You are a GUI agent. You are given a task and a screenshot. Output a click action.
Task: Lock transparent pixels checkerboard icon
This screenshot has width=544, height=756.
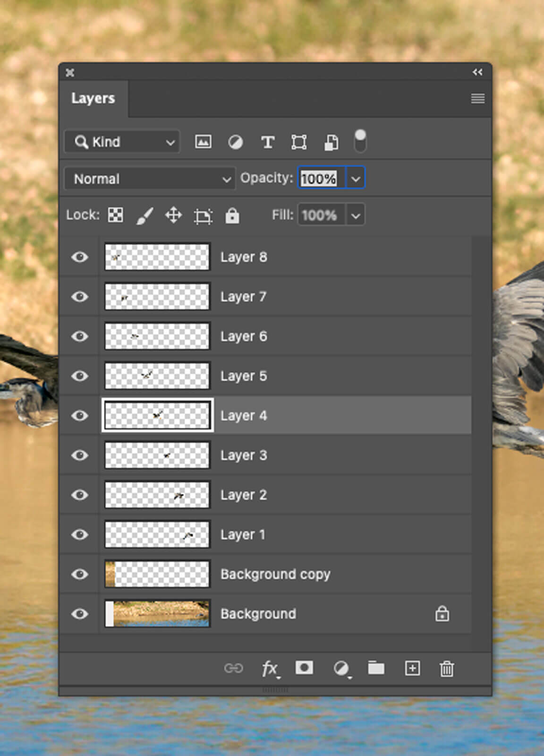116,215
